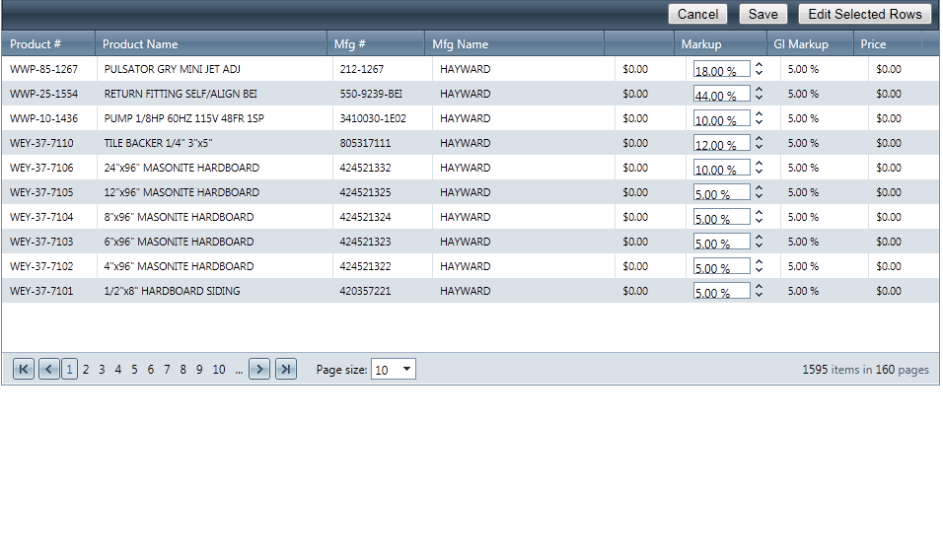The width and height of the screenshot is (943, 560).
Task: Click the pager ellipsis for more pages
Action: [239, 370]
